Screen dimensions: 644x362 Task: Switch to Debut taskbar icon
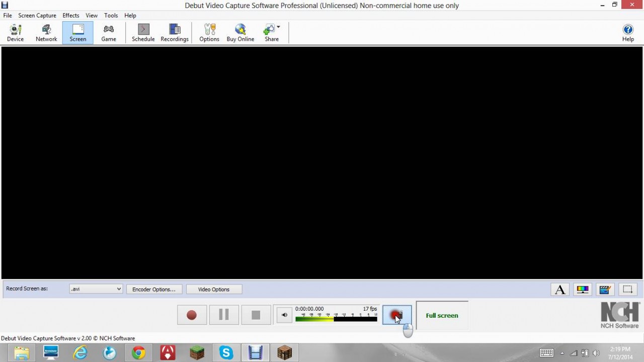pyautogui.click(x=255, y=353)
